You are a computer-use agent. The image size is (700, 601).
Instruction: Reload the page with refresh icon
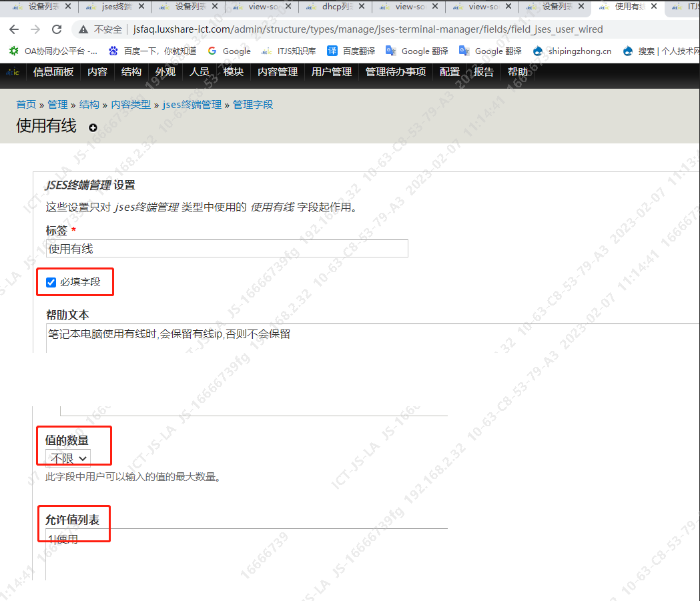[x=57, y=29]
